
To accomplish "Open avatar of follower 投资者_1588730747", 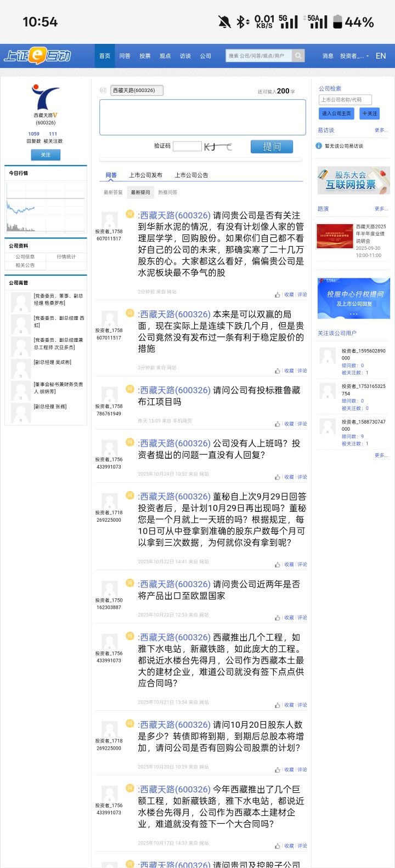I will coord(328,426).
